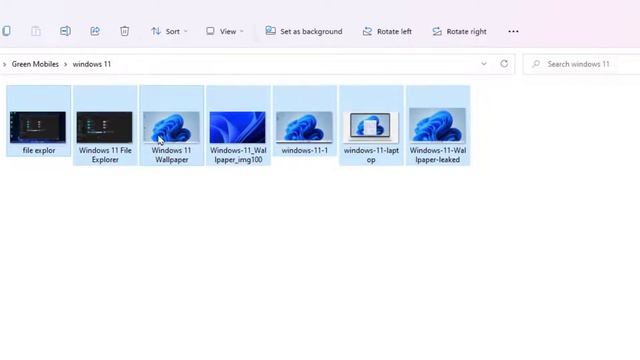Image resolution: width=640 pixels, height=360 pixels.
Task: Go to Green Mobiles in breadcrumb
Action: click(35, 64)
